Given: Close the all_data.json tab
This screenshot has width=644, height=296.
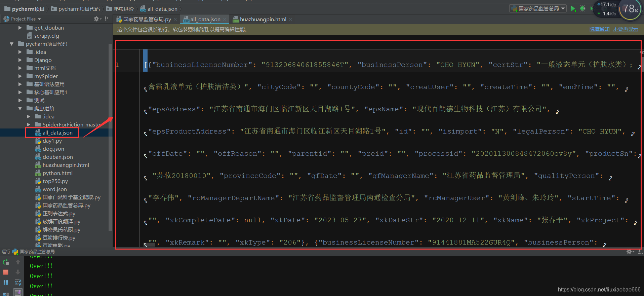Looking at the screenshot, I should coord(225,20).
